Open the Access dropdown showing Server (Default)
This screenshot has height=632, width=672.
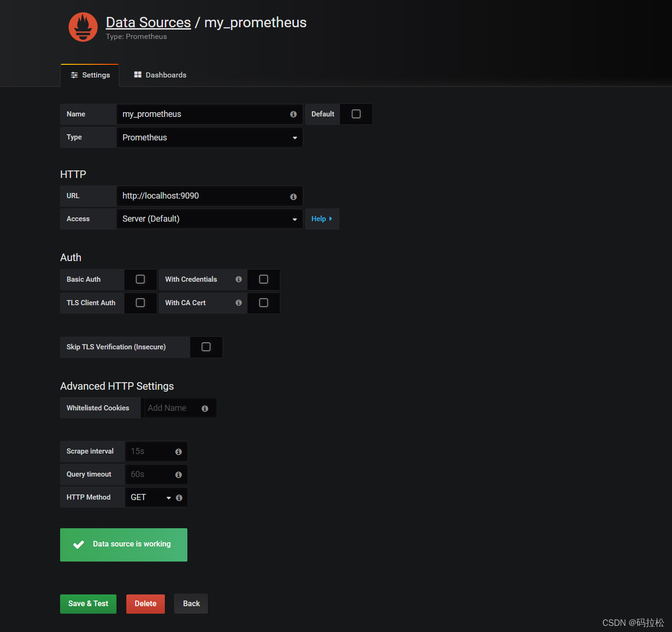click(209, 219)
